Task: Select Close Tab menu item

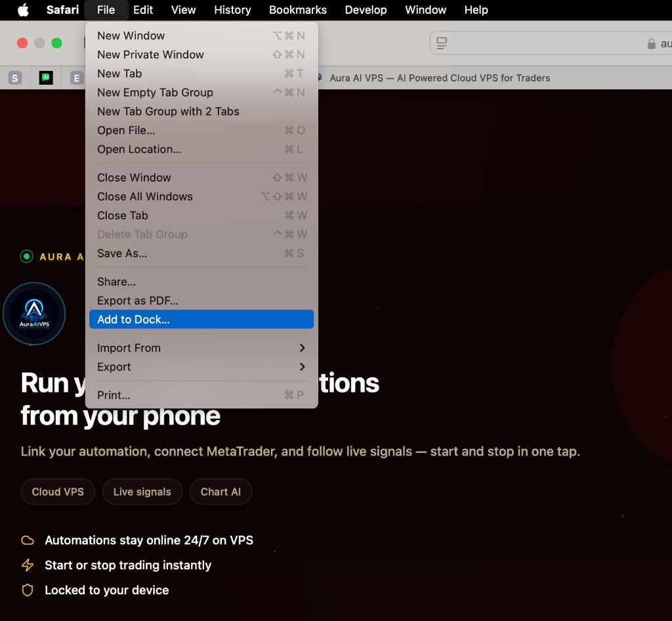Action: coord(201,215)
